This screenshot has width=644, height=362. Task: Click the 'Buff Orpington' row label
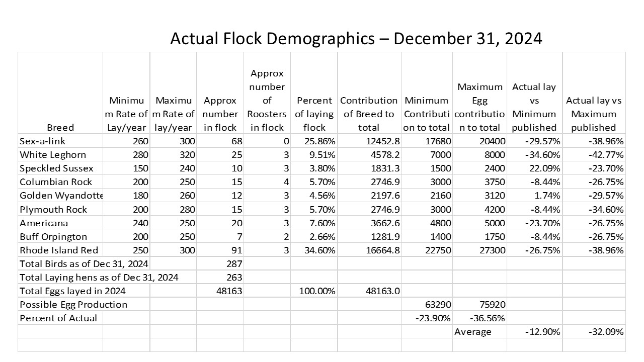click(x=53, y=236)
